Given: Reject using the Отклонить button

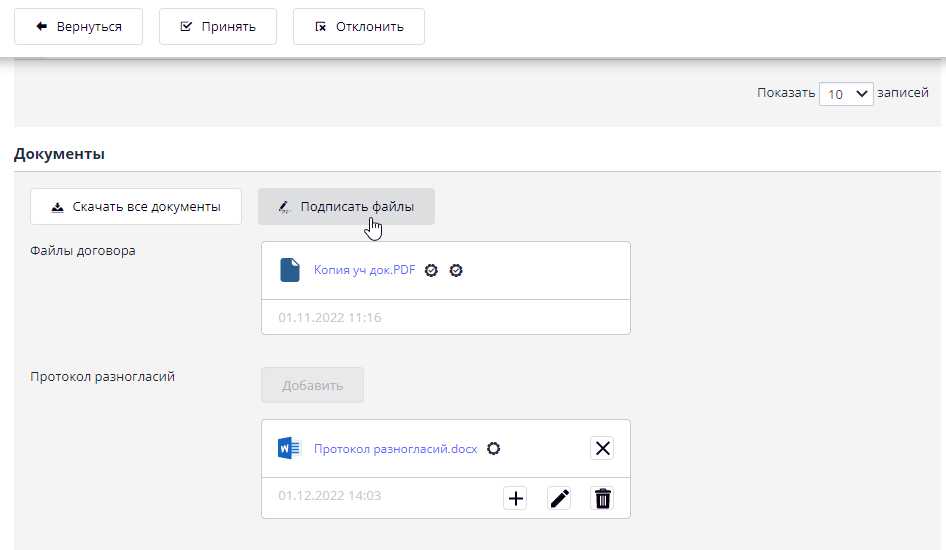Looking at the screenshot, I should pyautogui.click(x=358, y=27).
